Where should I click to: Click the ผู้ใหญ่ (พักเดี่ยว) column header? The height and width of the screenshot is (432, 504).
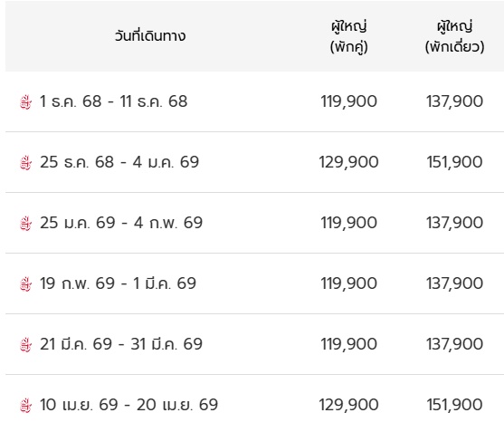tap(454, 36)
